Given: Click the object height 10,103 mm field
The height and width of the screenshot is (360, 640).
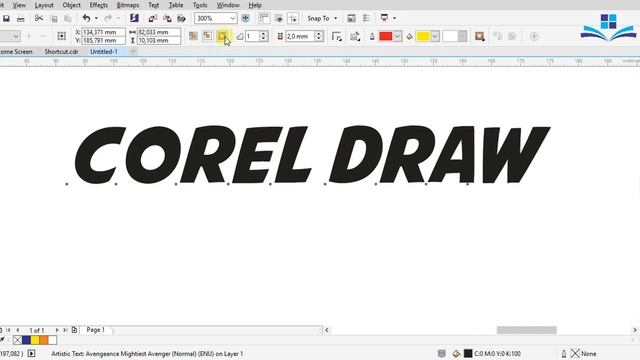Looking at the screenshot, I should (159, 40).
